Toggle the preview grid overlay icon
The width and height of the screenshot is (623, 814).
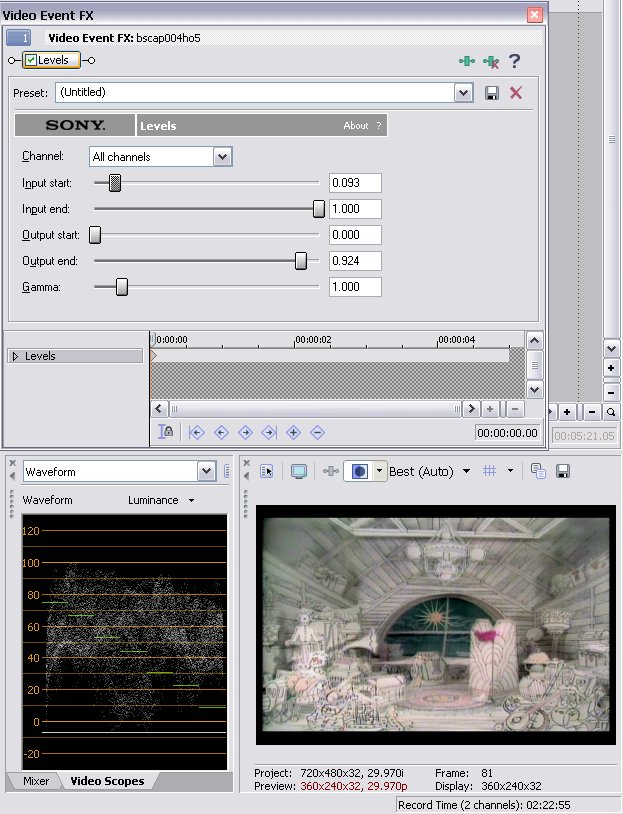(x=489, y=471)
